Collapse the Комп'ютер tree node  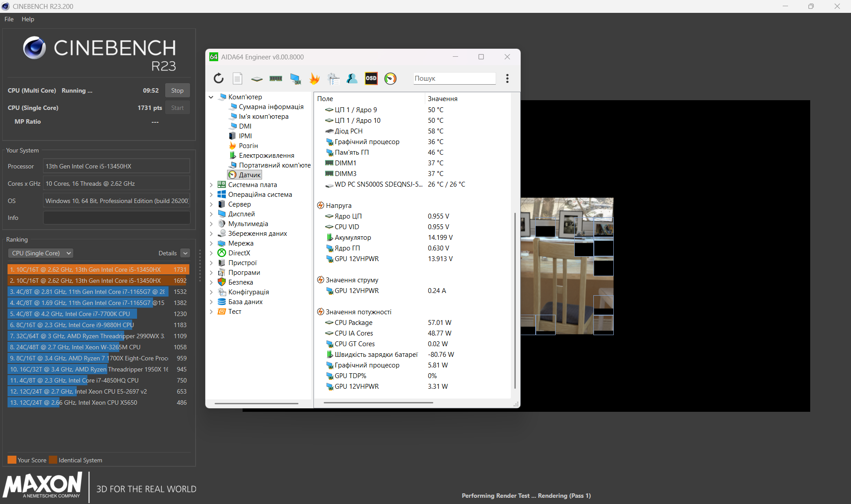coord(211,97)
